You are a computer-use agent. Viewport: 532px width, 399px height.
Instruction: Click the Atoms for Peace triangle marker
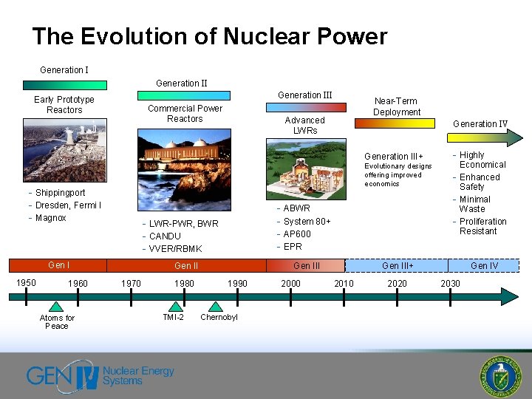[56, 307]
